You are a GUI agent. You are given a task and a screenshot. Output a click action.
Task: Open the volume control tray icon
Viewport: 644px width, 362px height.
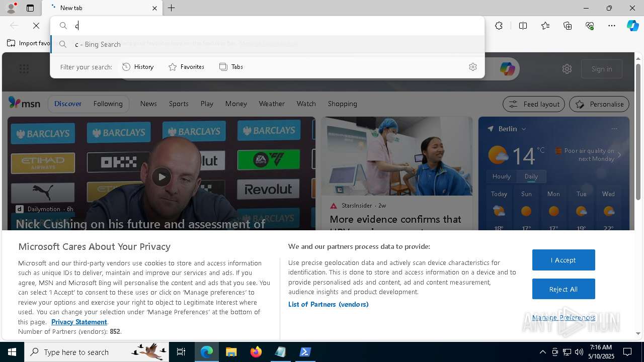(x=579, y=352)
